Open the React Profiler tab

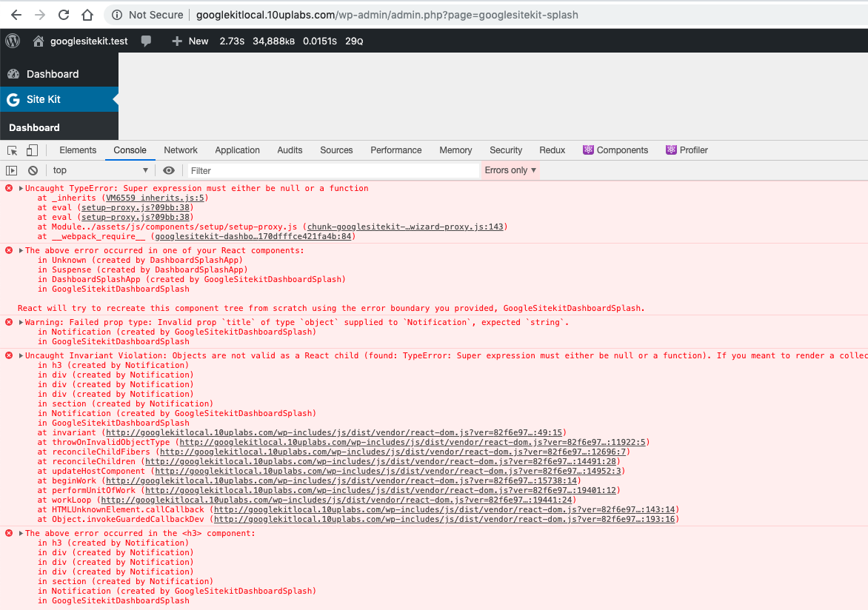click(x=687, y=150)
